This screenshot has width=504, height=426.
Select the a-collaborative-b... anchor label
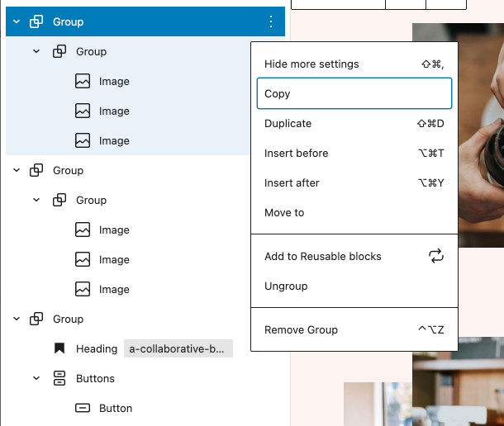click(178, 348)
